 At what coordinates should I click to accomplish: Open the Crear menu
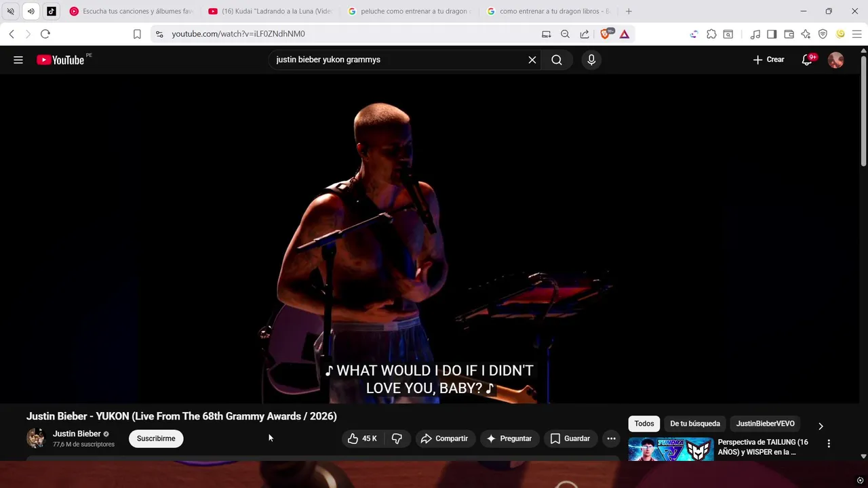(768, 60)
